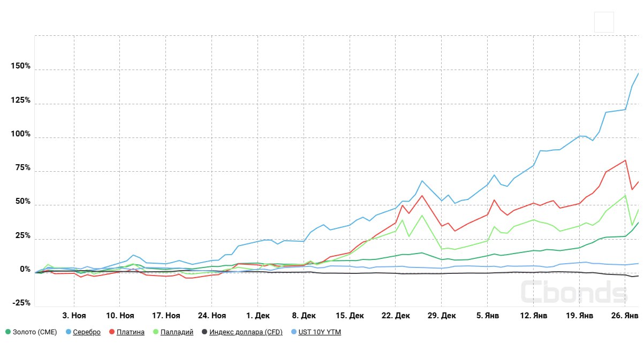
Task: Toggle Палладий series visibility by its label
Action: 177,332
